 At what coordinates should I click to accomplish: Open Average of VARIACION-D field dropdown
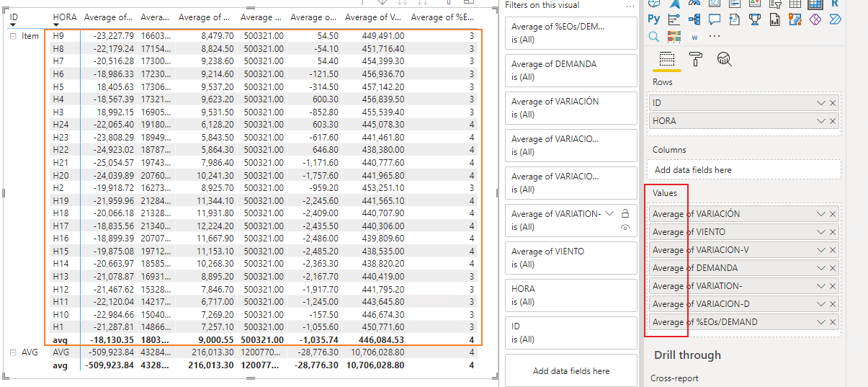pyautogui.click(x=820, y=304)
